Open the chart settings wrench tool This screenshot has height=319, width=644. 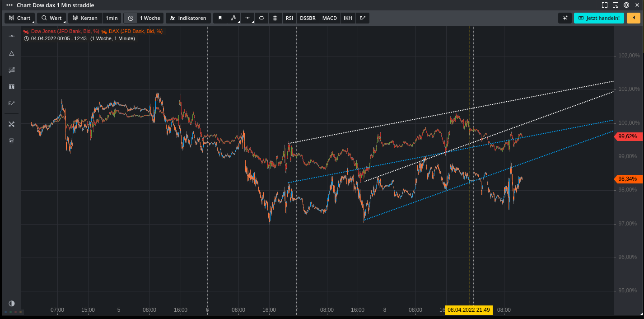click(11, 124)
